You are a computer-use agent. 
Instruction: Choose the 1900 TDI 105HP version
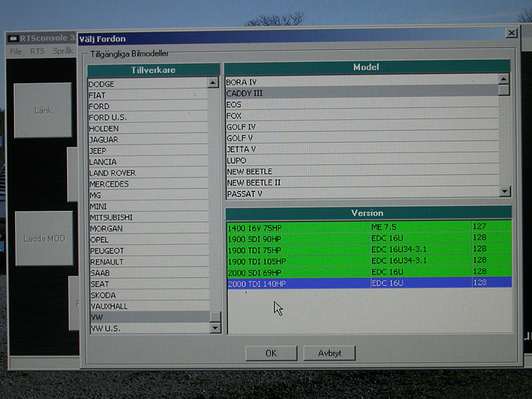point(369,261)
